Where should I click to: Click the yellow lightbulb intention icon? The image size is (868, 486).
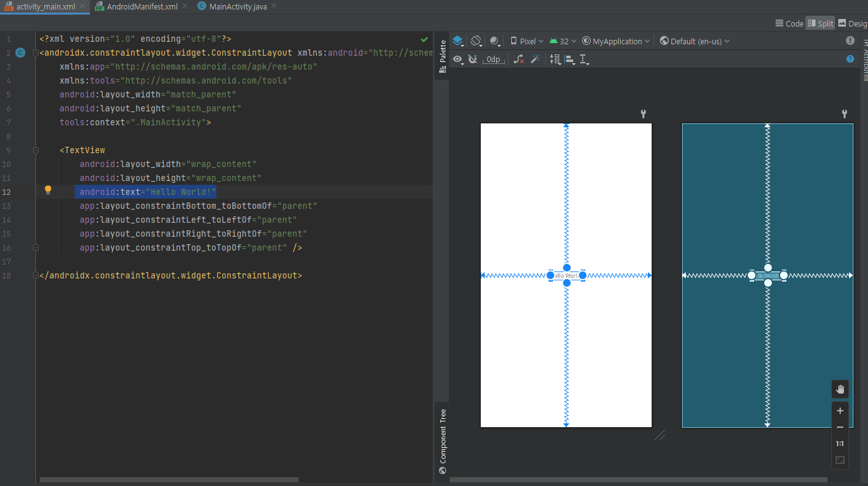click(x=47, y=190)
